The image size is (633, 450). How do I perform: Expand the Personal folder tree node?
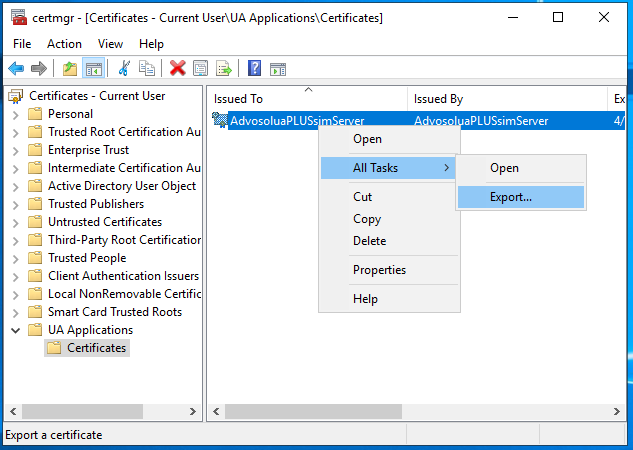(x=15, y=114)
